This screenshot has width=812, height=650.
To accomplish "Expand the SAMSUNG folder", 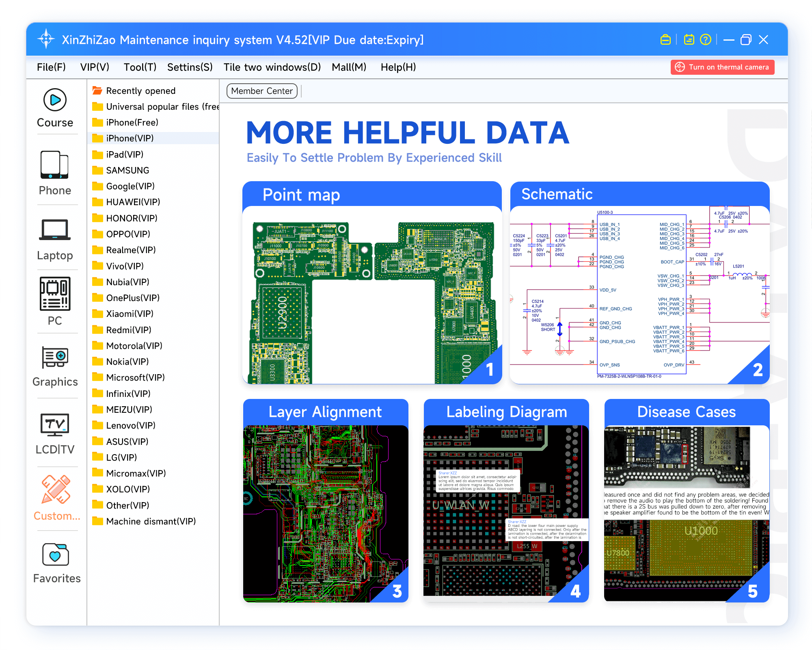I will [x=127, y=170].
